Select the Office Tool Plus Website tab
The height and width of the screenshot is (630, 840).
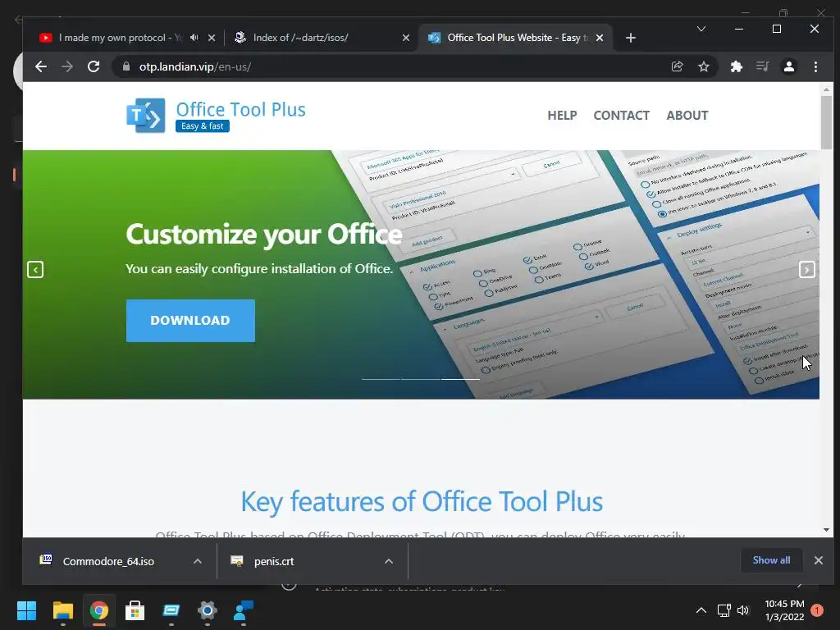point(514,38)
